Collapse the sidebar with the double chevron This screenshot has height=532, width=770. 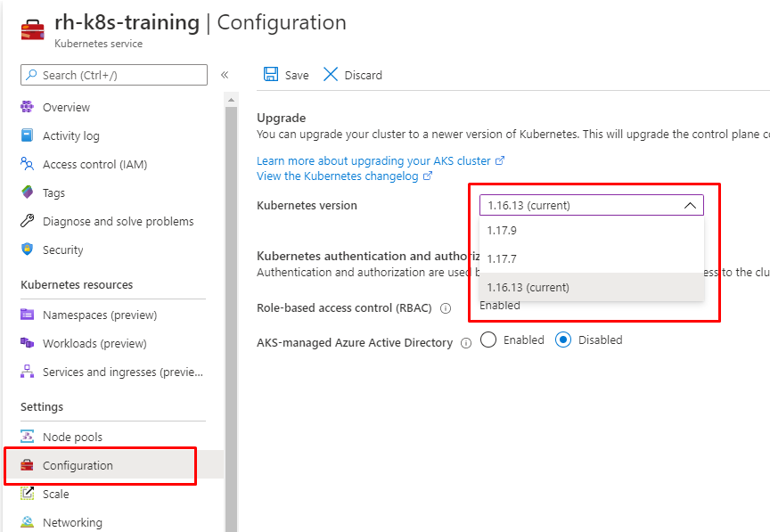click(x=225, y=75)
